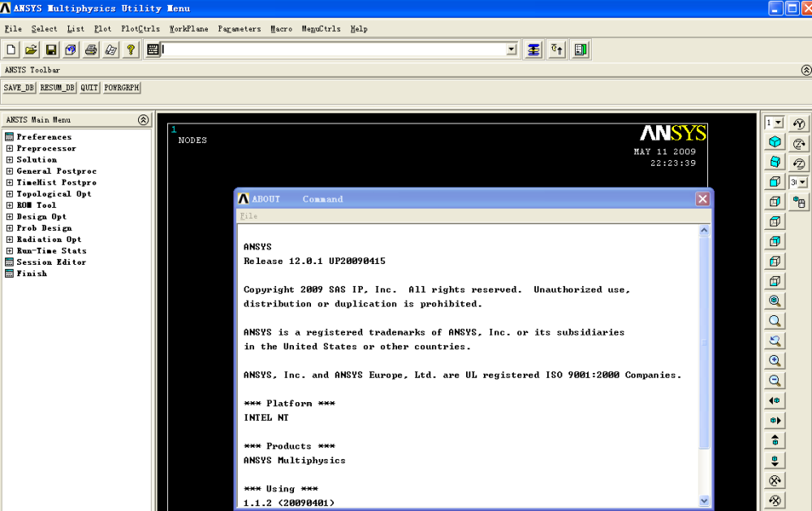Open the command input history dropdown
Viewport: 812px width, 511px height.
[512, 50]
